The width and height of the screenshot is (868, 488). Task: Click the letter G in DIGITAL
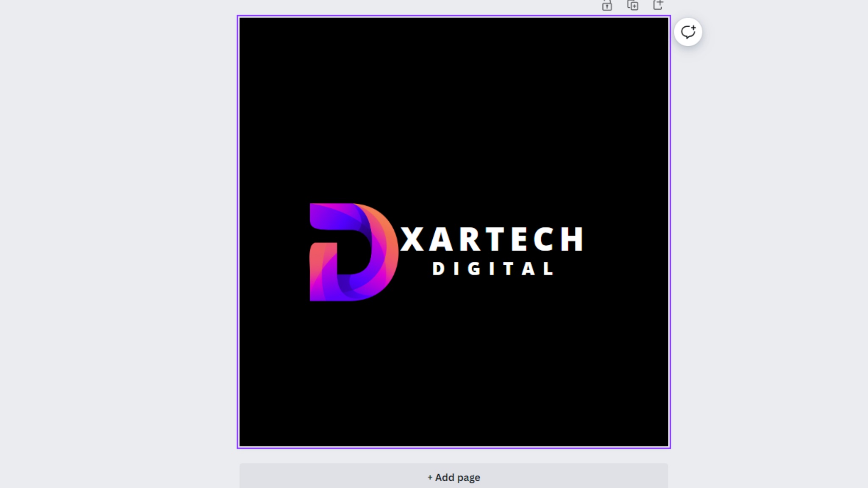(x=475, y=269)
